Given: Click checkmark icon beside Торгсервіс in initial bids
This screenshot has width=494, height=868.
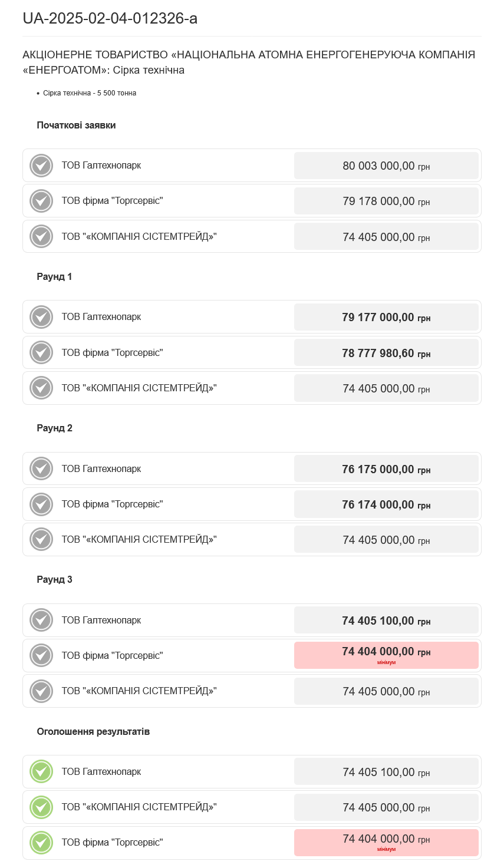Looking at the screenshot, I should point(41,201).
